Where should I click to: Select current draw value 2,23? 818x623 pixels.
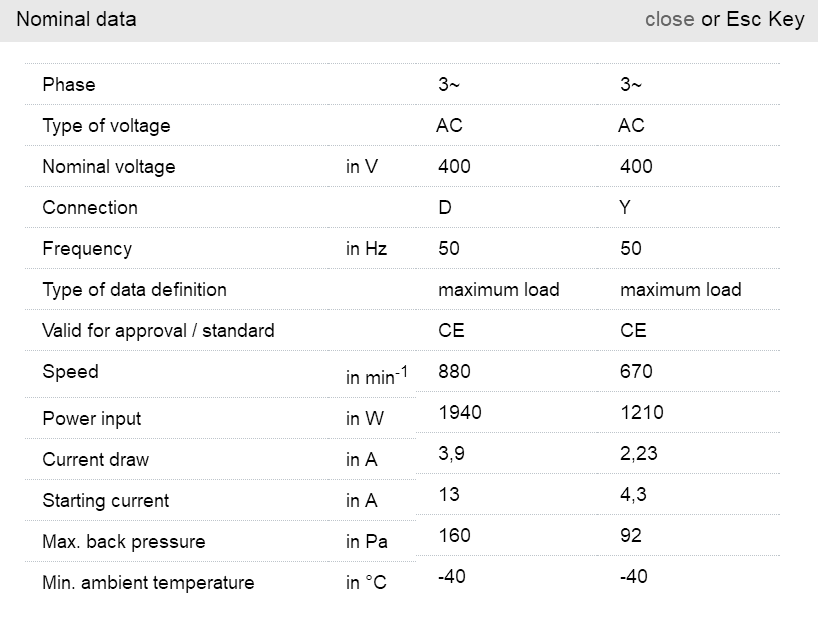pos(638,453)
